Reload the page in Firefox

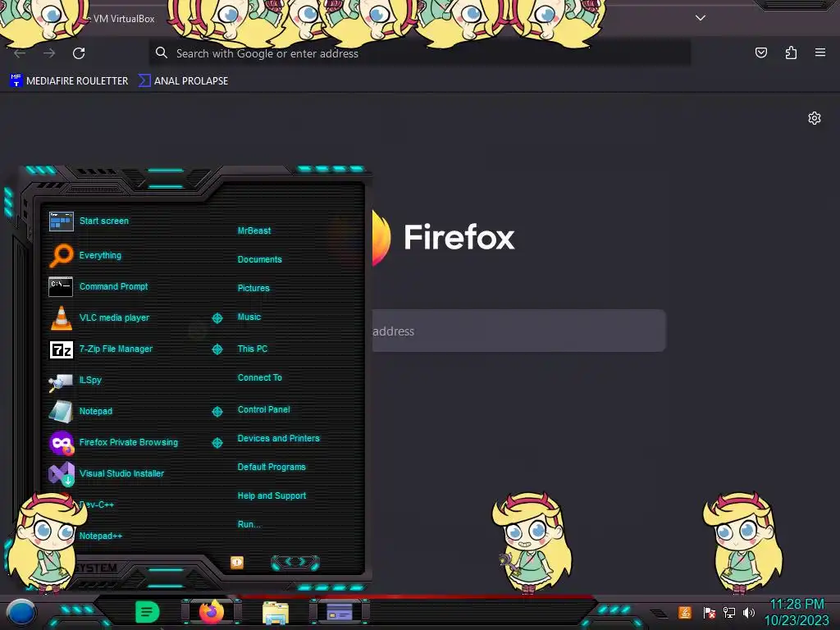79,53
